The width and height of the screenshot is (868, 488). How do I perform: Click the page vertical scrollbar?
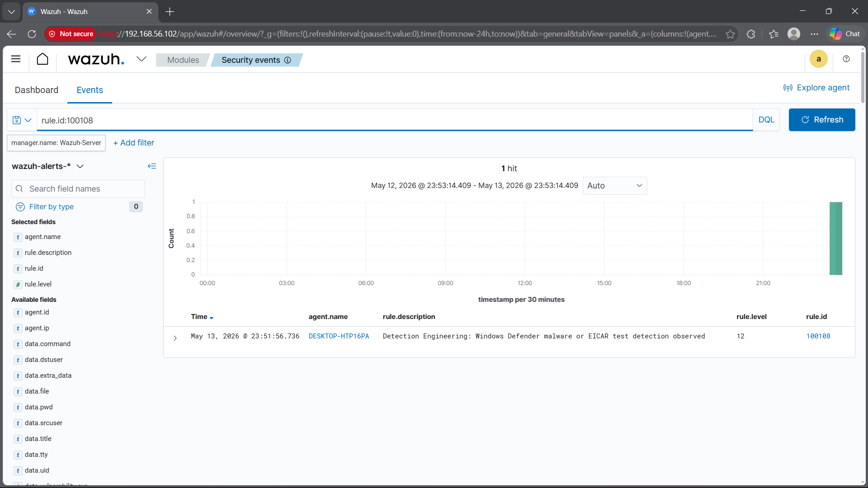[x=863, y=77]
